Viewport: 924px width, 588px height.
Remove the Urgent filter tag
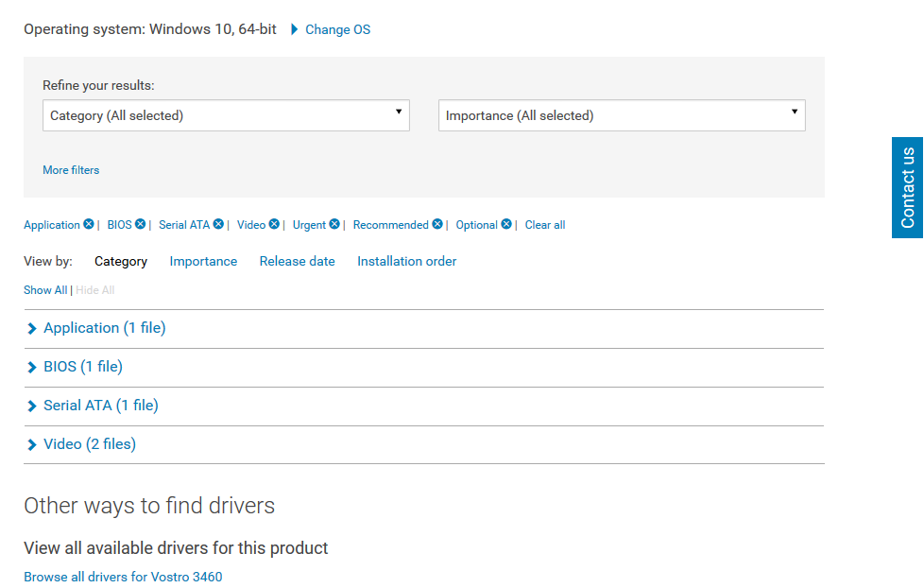click(334, 224)
